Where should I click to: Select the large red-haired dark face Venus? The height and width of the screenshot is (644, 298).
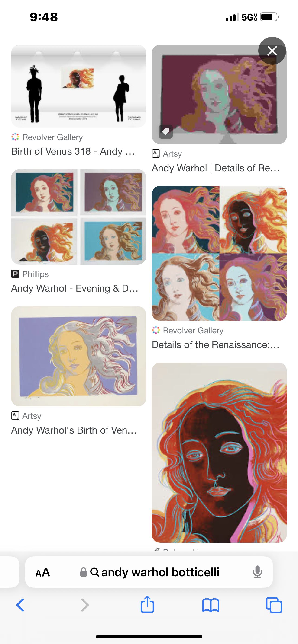click(x=219, y=453)
